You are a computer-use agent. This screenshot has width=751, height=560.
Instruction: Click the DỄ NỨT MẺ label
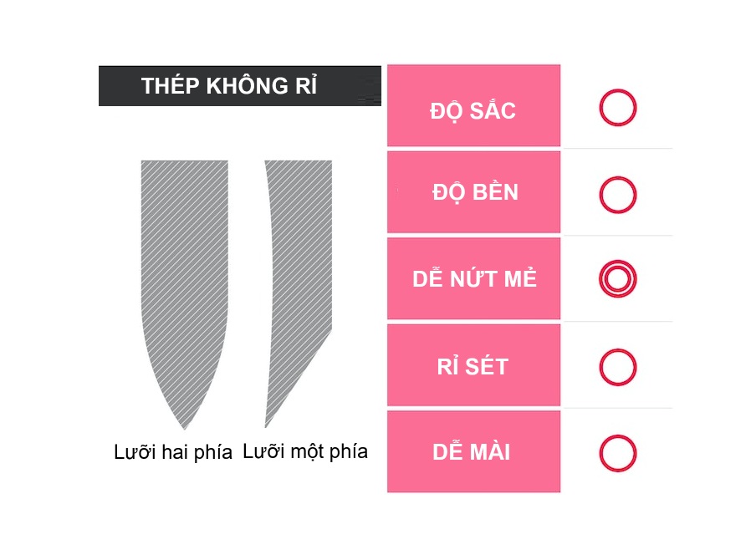pyautogui.click(x=473, y=279)
